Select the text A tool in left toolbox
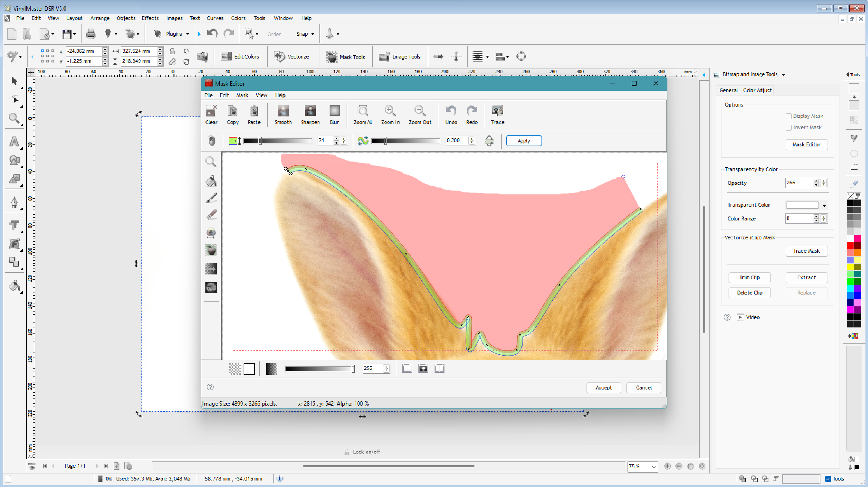The width and height of the screenshot is (868, 487). click(x=14, y=142)
